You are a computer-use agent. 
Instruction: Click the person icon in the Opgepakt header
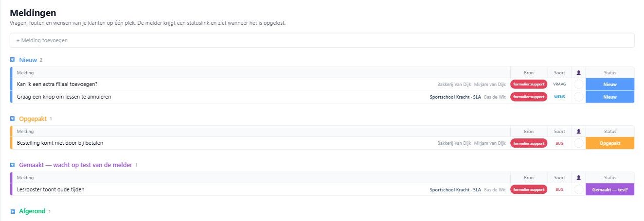[578, 132]
